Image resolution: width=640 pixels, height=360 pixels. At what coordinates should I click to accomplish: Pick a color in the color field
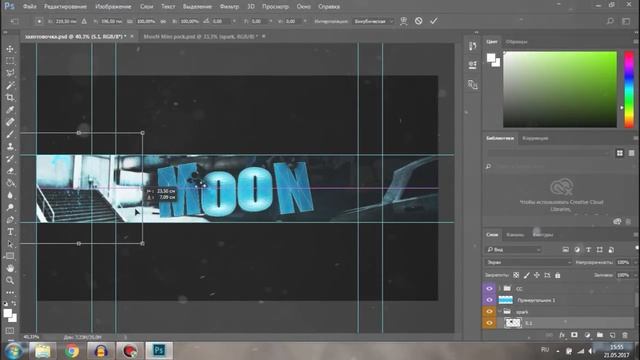[560, 89]
